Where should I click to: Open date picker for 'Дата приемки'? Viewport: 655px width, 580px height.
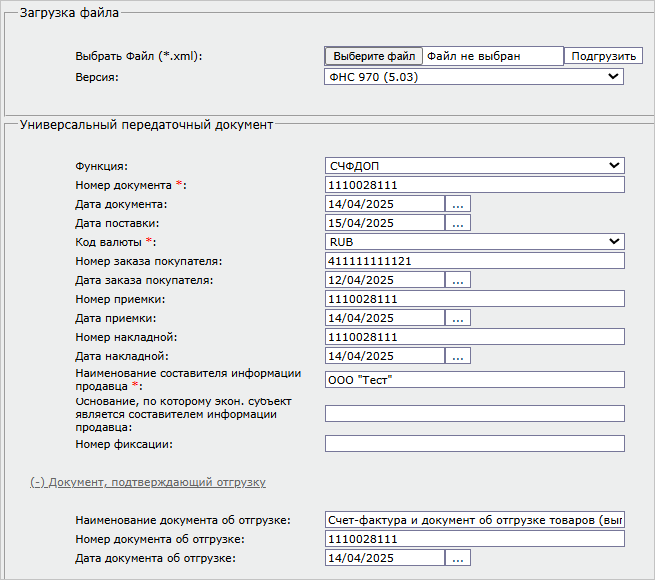click(458, 318)
